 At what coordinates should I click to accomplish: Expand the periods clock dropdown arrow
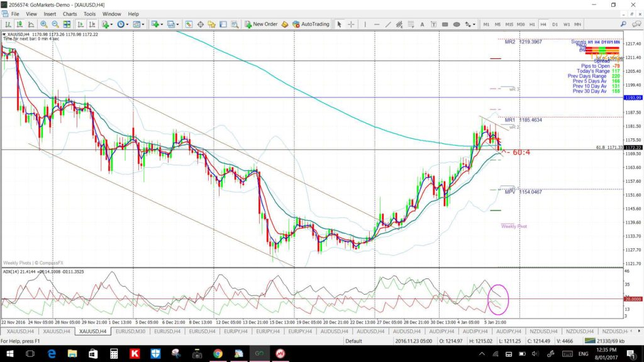[x=127, y=25]
